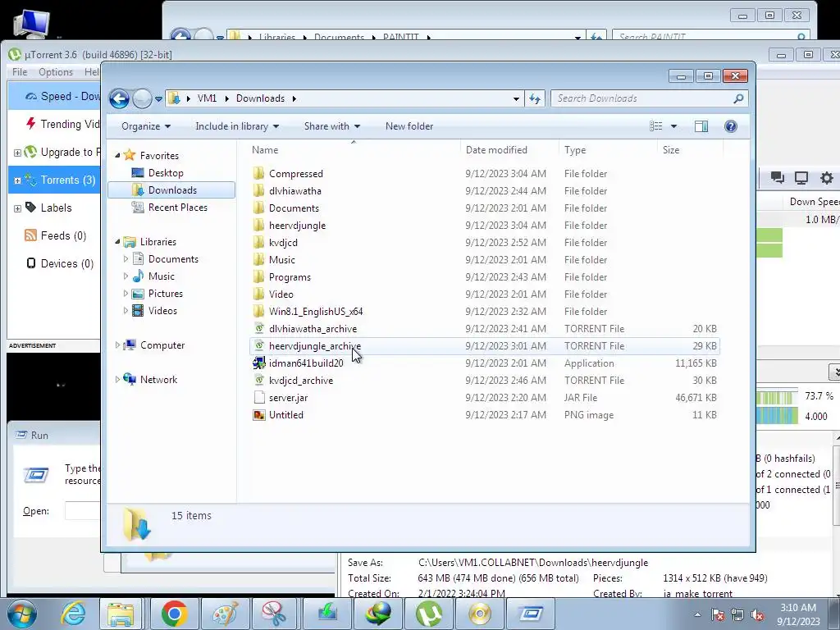Image resolution: width=840 pixels, height=630 pixels.
Task: Select Videos under Libraries
Action: pos(162,311)
